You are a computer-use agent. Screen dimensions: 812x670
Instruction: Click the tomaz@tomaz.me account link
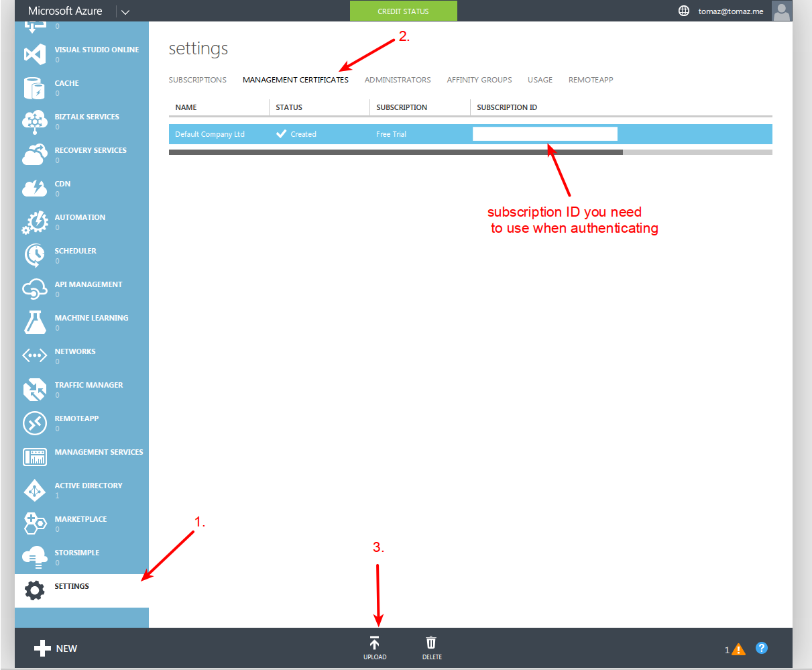coord(730,11)
